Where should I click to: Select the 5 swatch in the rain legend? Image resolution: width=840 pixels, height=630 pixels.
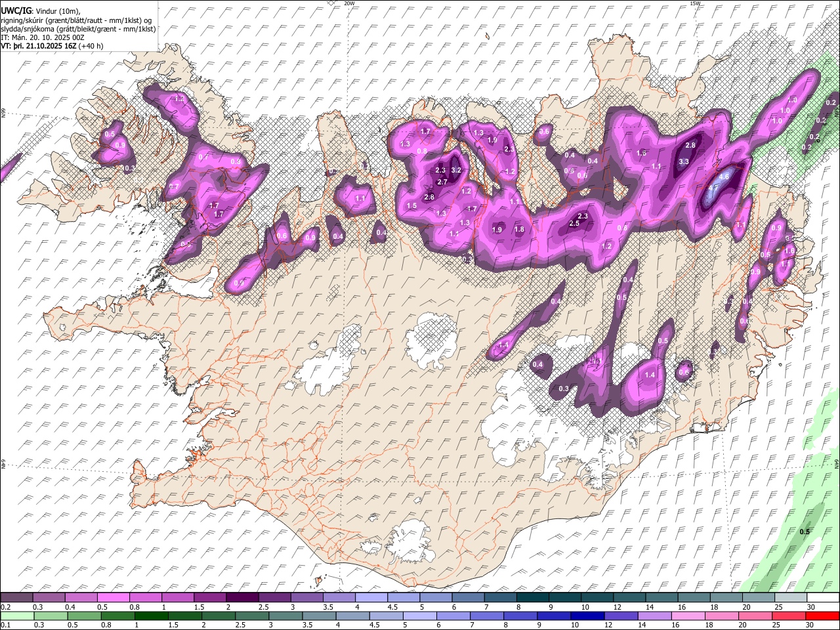pos(420,616)
